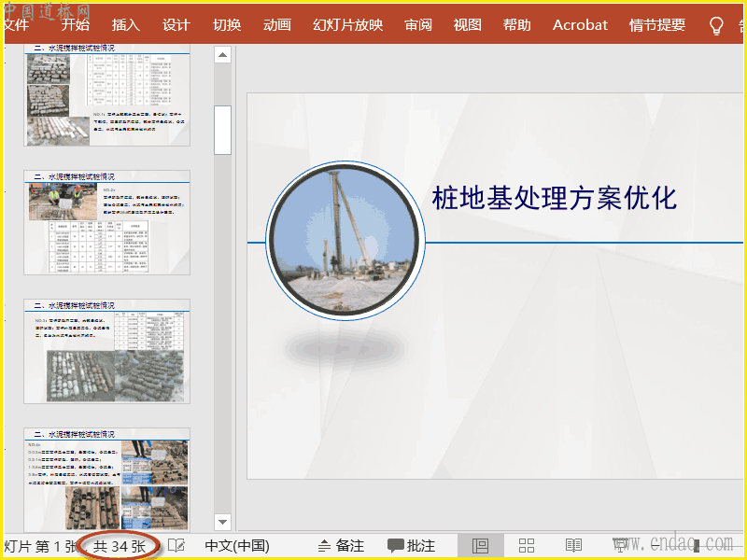Switch to Reading view icon
747x560 pixels.
(x=573, y=546)
